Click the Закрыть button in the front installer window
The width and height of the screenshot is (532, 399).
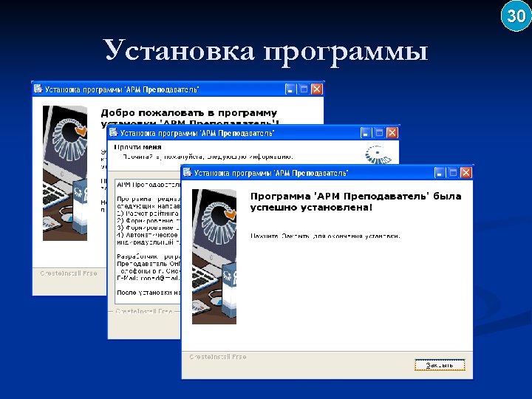[440, 365]
